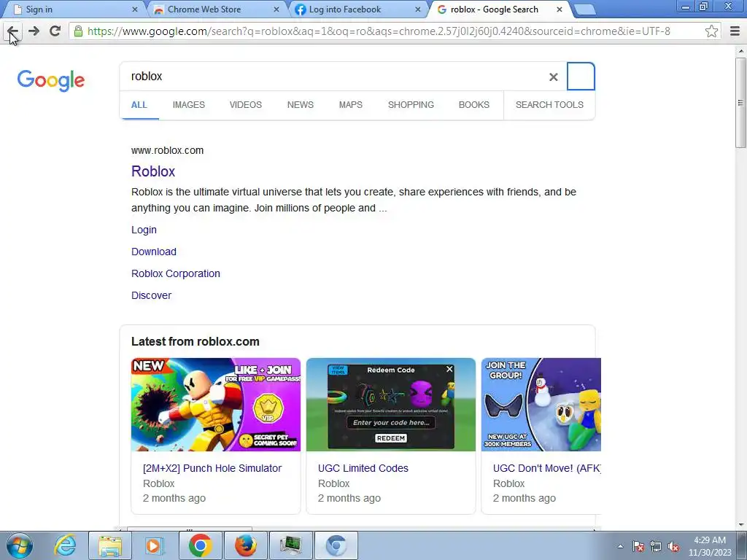Go forward with the forward arrow button
The height and width of the screenshot is (560, 747).
click(34, 31)
